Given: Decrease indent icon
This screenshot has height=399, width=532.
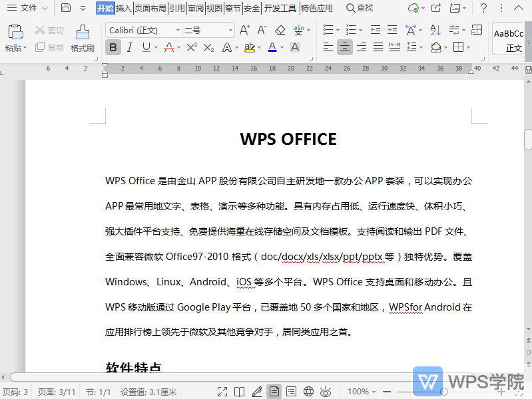Looking at the screenshot, I should [376, 30].
